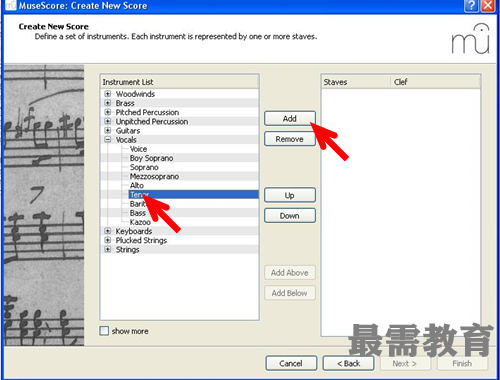This screenshot has height=380, width=500.
Task: Click the Guitars category label
Action: click(x=128, y=130)
